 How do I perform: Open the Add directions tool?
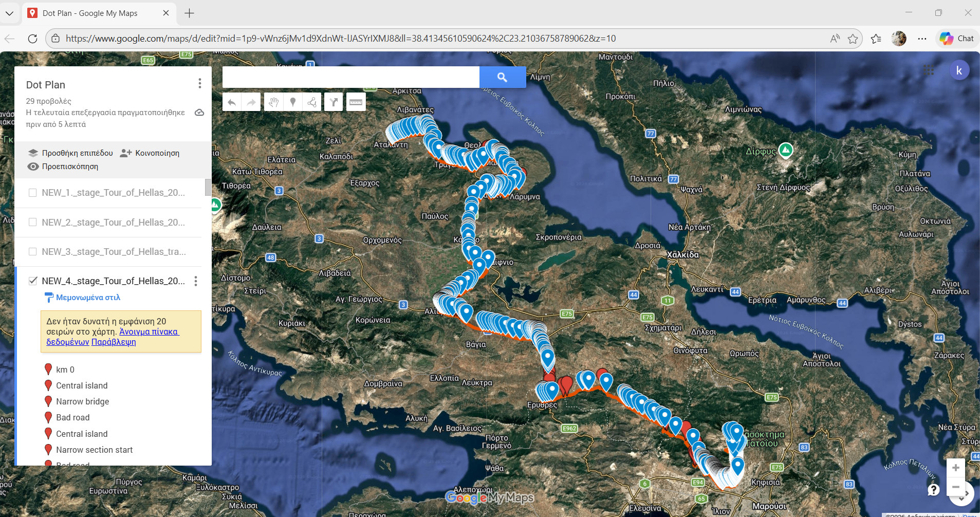point(334,102)
